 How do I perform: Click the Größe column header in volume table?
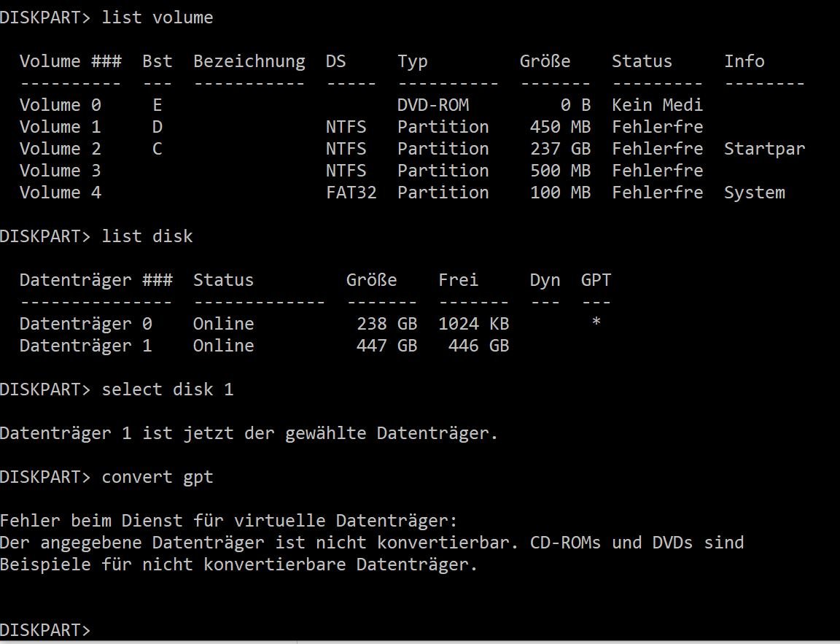coord(545,61)
